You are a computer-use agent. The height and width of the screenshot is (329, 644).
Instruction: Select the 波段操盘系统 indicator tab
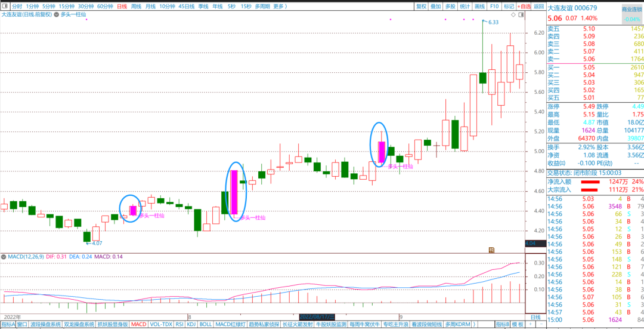[x=46, y=324]
